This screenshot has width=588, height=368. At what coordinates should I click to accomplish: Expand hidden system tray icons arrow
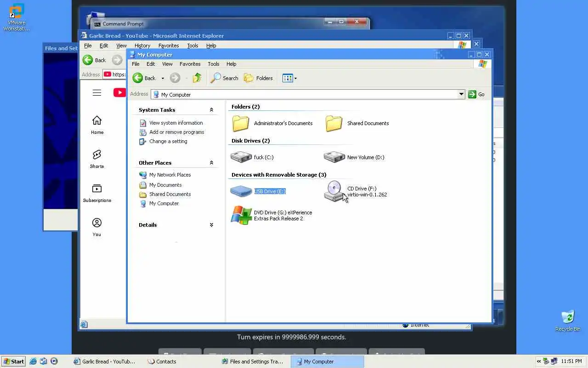click(539, 362)
